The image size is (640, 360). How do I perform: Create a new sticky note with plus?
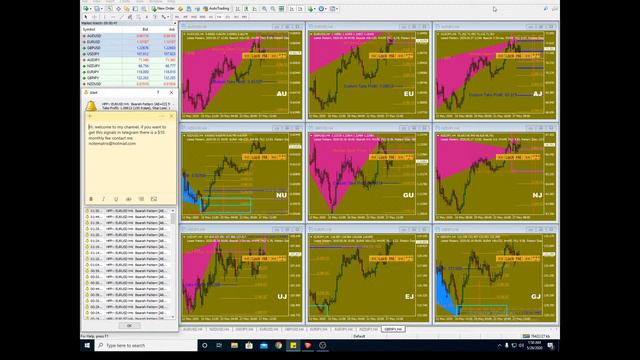[90, 116]
